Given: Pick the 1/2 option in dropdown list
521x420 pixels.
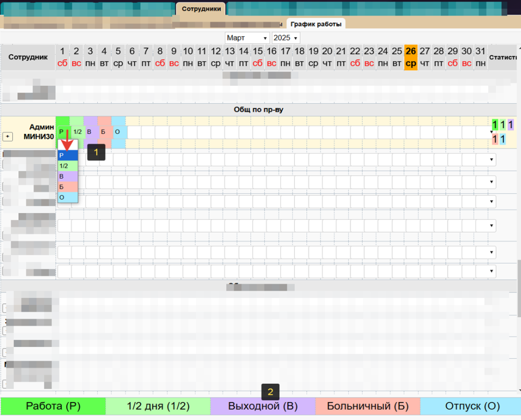Looking at the screenshot, I should (x=68, y=166).
